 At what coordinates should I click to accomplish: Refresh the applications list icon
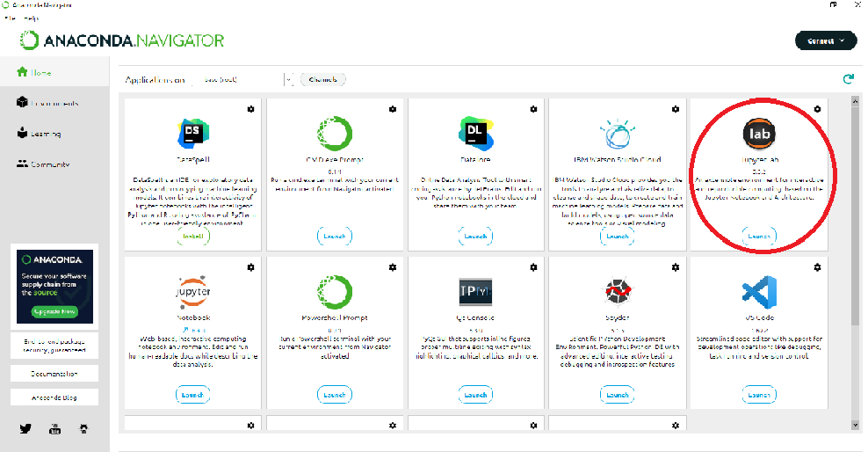click(848, 79)
